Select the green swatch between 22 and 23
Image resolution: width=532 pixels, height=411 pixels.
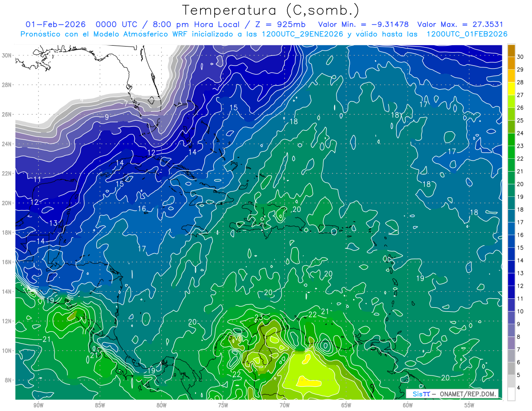point(512,152)
